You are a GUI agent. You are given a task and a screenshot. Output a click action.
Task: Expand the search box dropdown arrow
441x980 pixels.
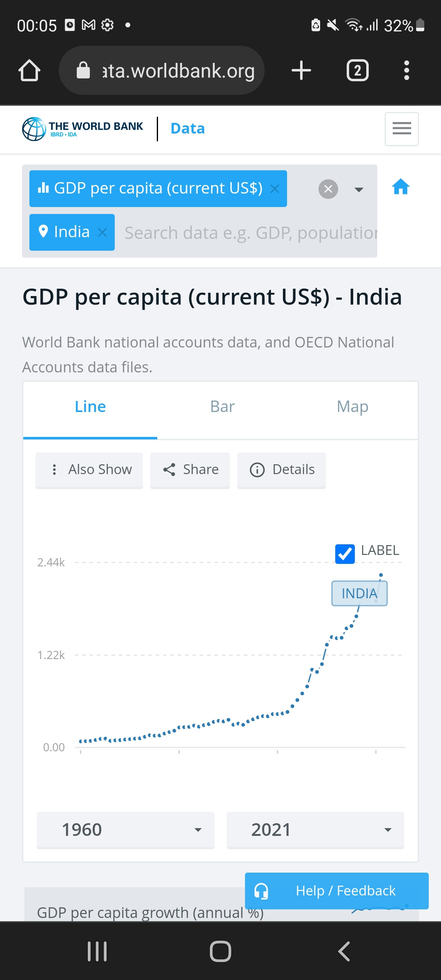359,189
